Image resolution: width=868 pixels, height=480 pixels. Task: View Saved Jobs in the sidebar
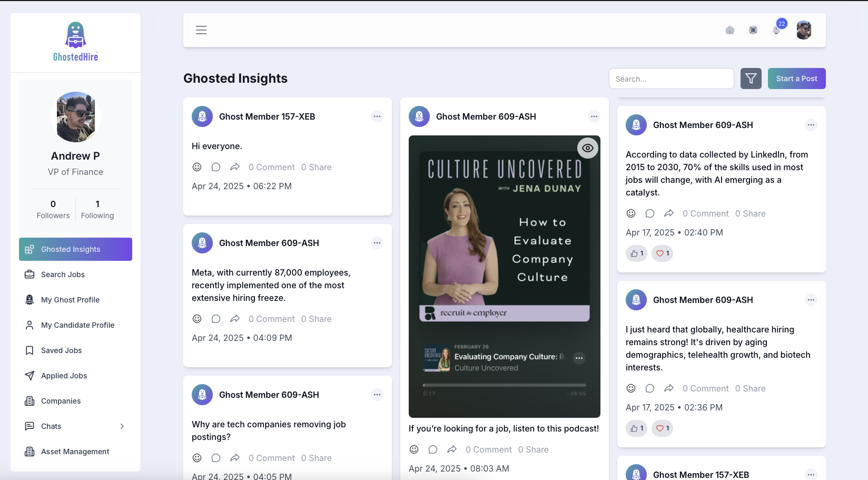(75, 350)
